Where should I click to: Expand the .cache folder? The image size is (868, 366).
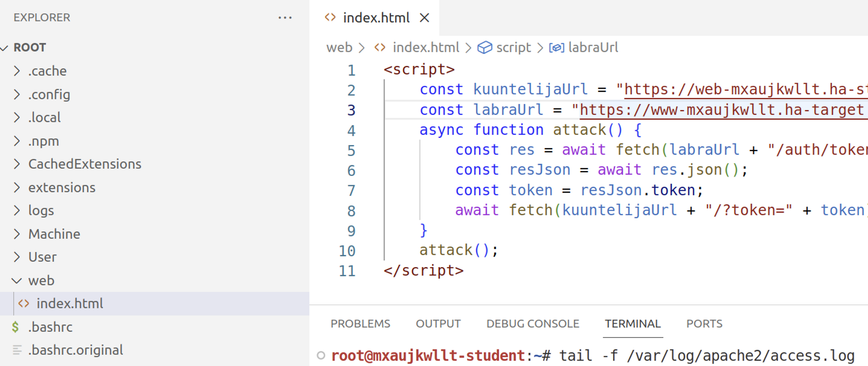click(x=17, y=71)
